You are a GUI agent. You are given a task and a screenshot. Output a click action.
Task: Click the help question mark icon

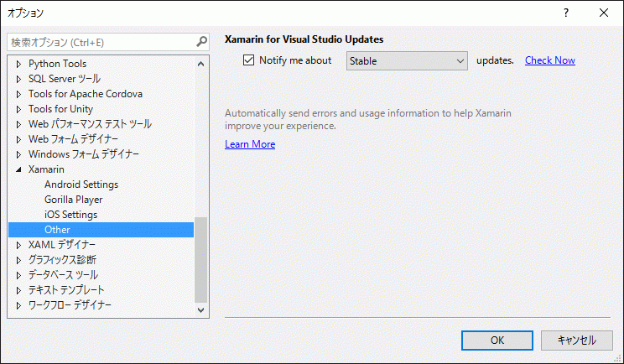(566, 13)
